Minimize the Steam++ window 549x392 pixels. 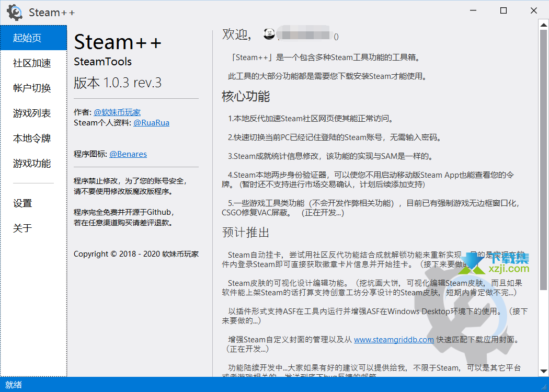tap(473, 11)
